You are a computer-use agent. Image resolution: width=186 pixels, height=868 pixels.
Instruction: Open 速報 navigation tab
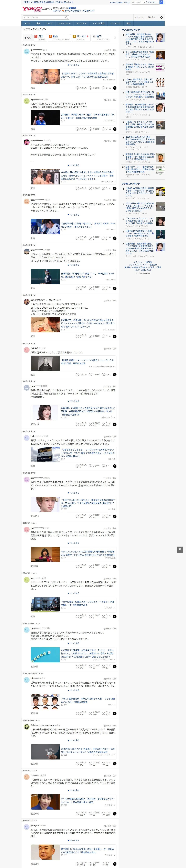[x=38, y=24]
